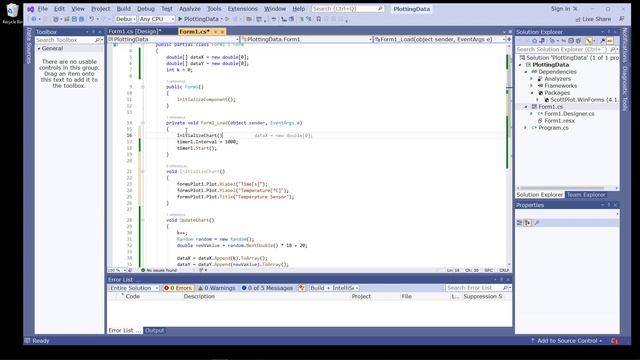Collapse the Form1_Load method outline toggle
Screen dimensions: 640x360
pos(142,123)
